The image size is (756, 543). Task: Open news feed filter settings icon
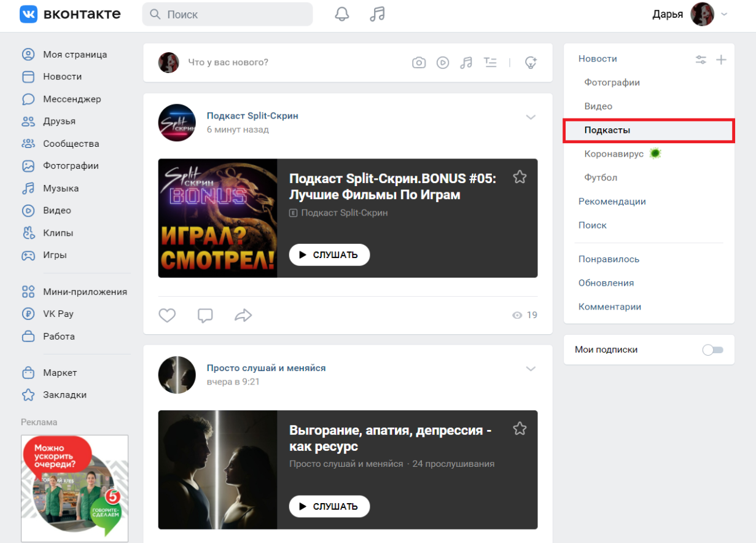pyautogui.click(x=701, y=60)
